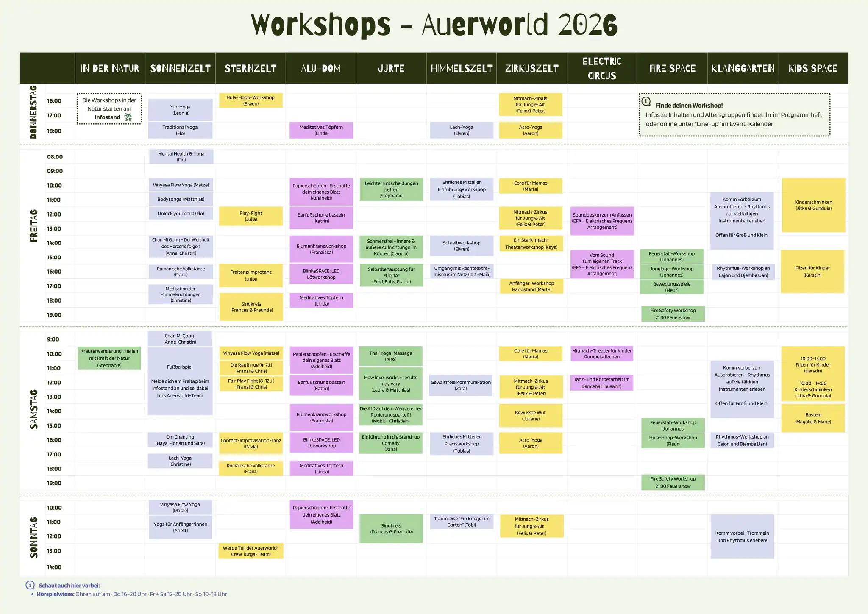Click 'Leichter Entscheidungen treffen (Stephanie)'

coord(391,189)
